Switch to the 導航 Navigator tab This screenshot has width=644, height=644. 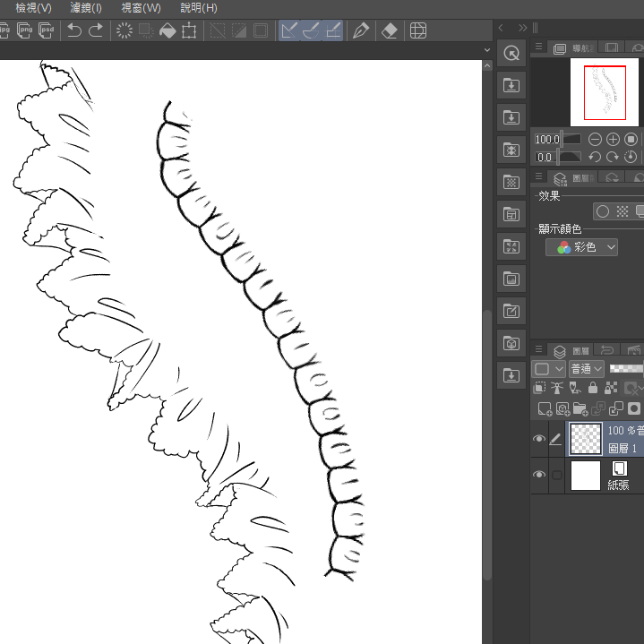(574, 48)
